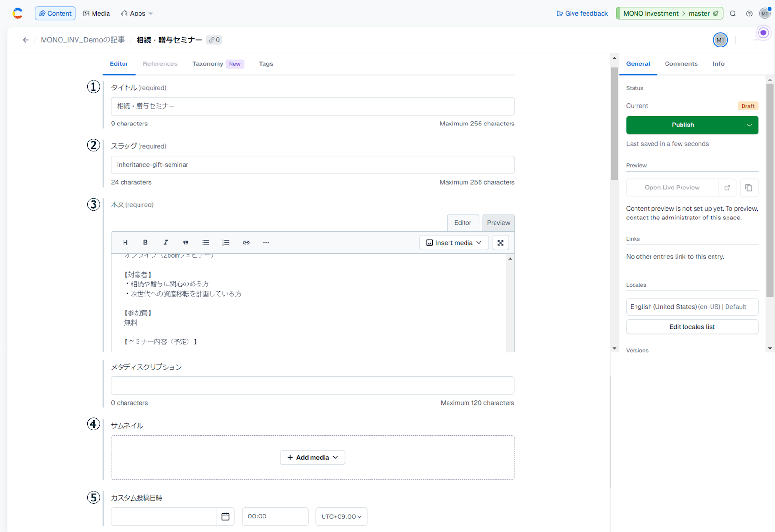Image resolution: width=775 pixels, height=532 pixels.
Task: Open the Comments sidebar tab
Action: click(x=681, y=64)
